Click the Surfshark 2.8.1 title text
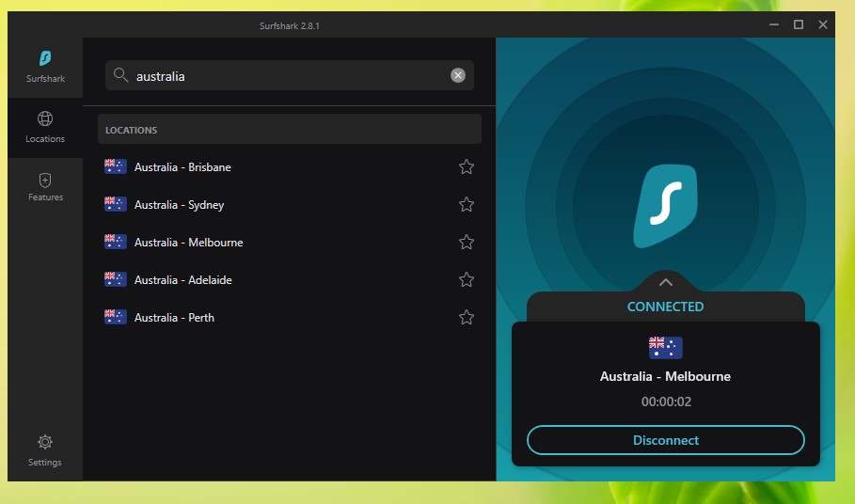 (x=290, y=25)
